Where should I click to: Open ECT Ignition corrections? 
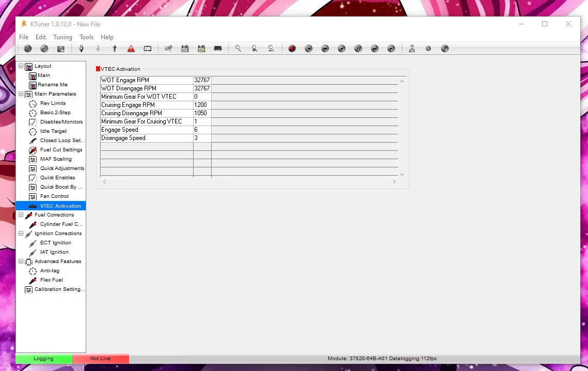(56, 243)
